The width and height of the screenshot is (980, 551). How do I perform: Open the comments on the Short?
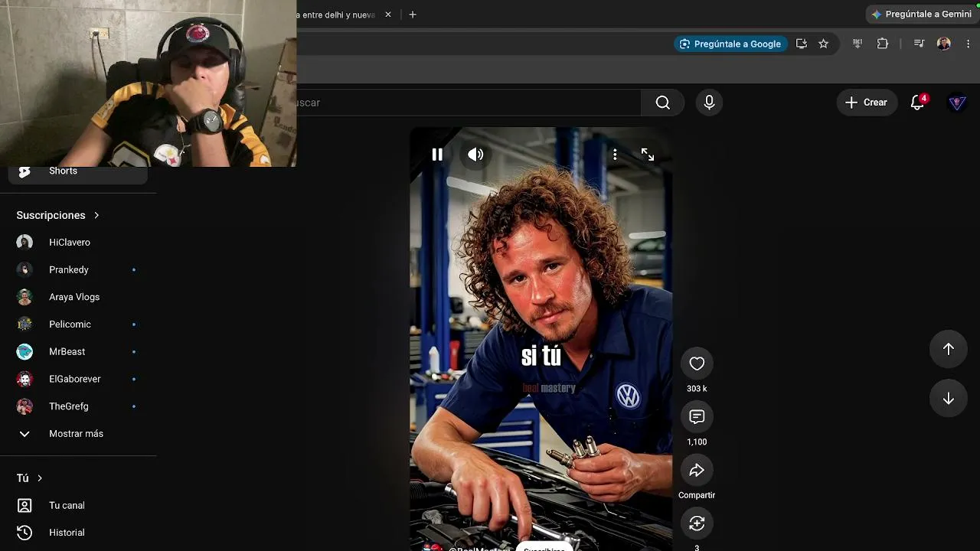[697, 417]
